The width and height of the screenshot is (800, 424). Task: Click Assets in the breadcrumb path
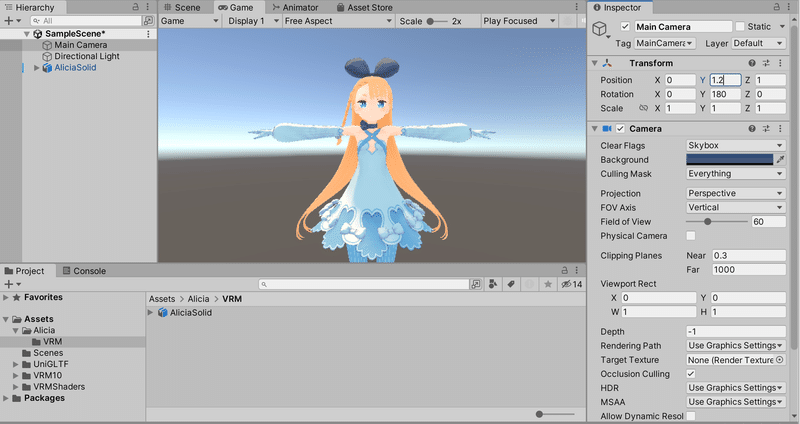pyautogui.click(x=162, y=299)
